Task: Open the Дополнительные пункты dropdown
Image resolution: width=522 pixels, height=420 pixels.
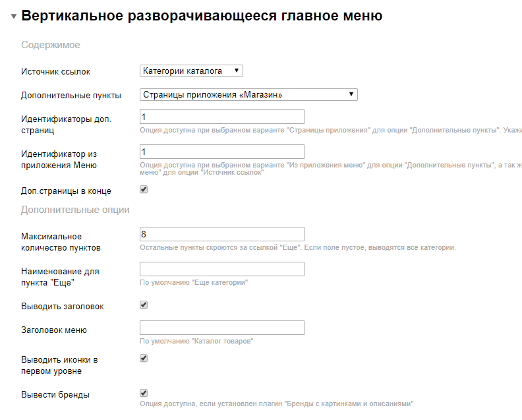Action: (x=248, y=95)
